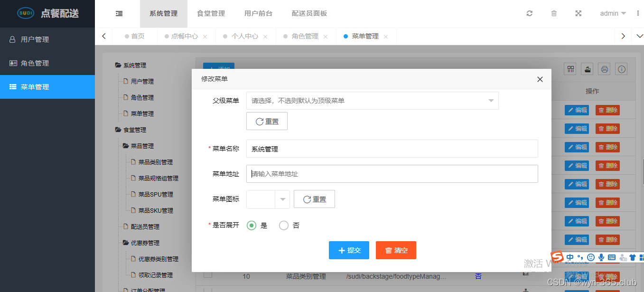Switch to the 食堂管理 top menu

[x=211, y=14]
